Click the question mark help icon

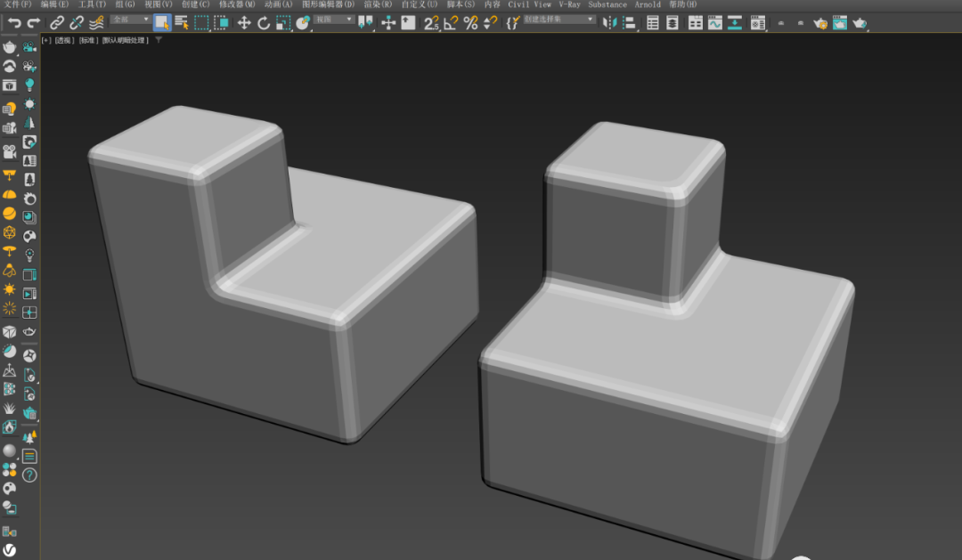[x=29, y=475]
